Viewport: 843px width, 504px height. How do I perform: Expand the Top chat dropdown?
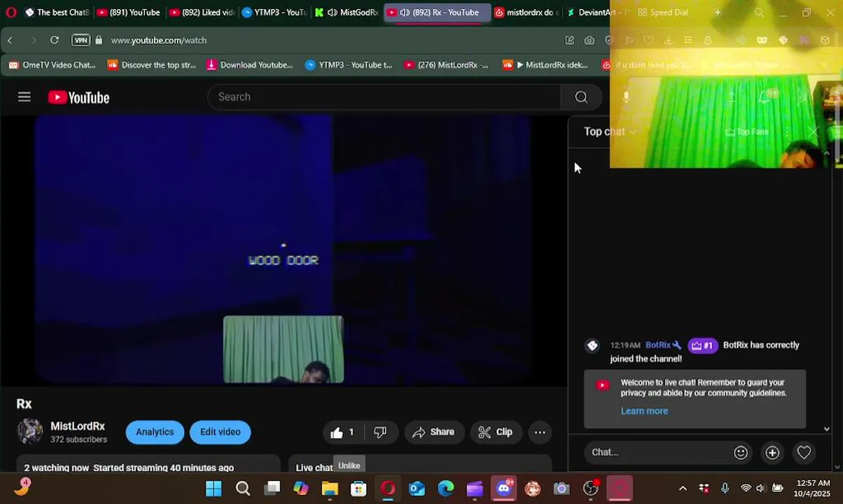pos(610,132)
